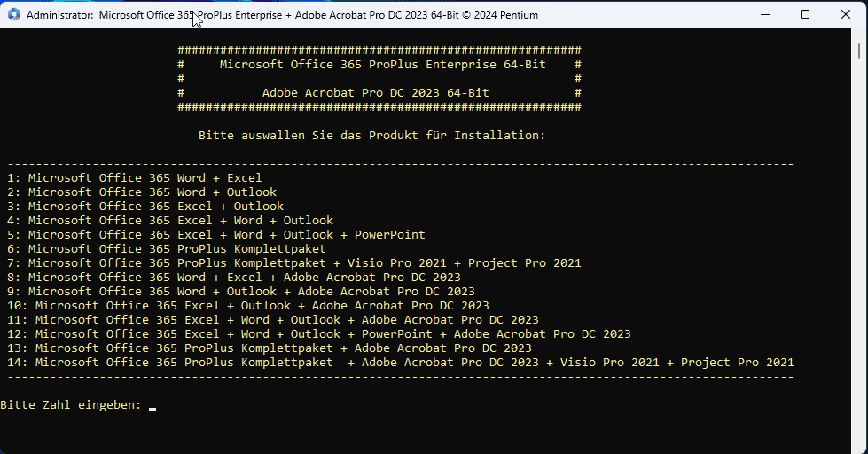
Task: Click option 13 ProPlus Komplettpaket + Adobe Acrobat
Action: click(x=269, y=348)
